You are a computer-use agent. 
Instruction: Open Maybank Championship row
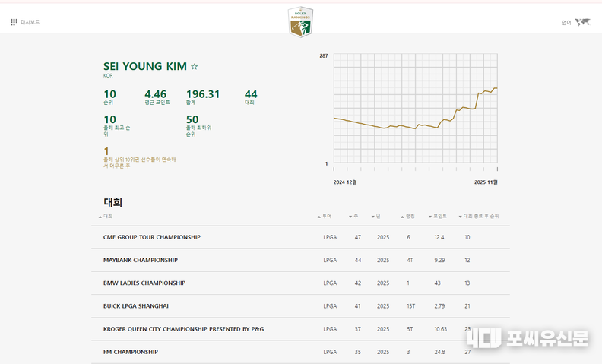[141, 260]
